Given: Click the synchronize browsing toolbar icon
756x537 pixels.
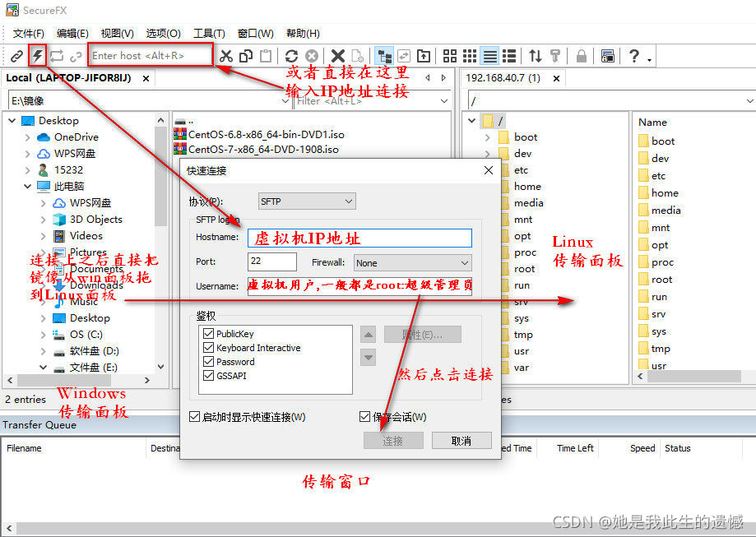Looking at the screenshot, I should 404,56.
